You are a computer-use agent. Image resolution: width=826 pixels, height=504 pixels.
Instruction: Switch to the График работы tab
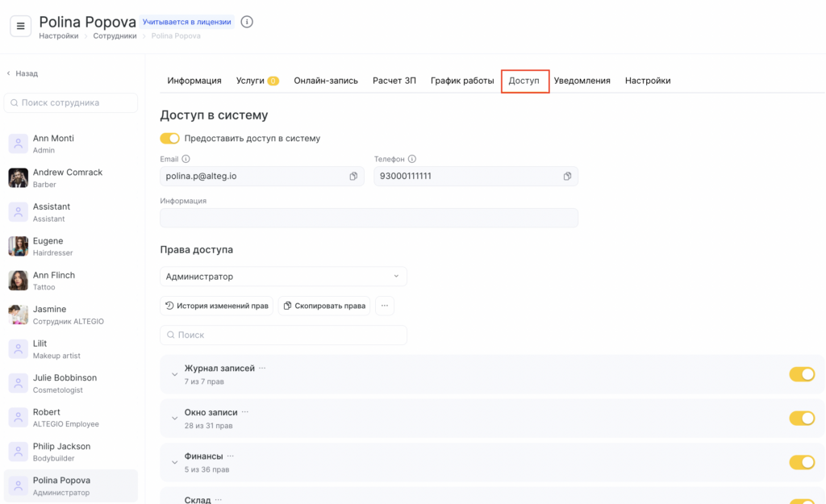[x=461, y=81]
